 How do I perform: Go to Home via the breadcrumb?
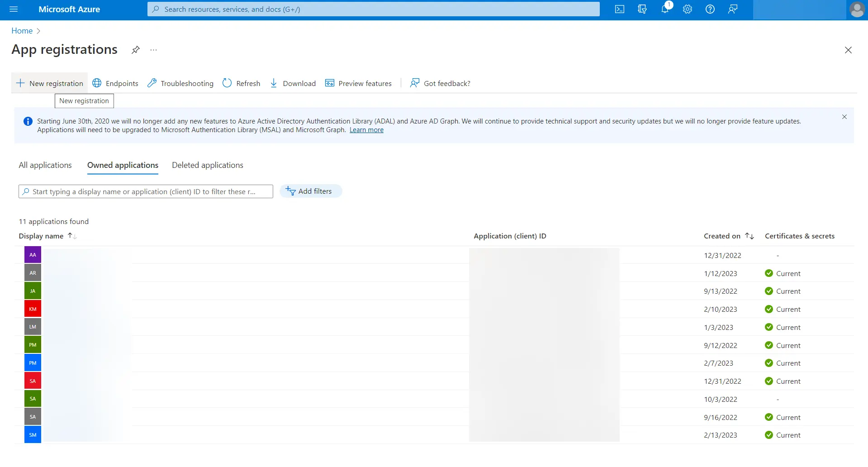22,31
